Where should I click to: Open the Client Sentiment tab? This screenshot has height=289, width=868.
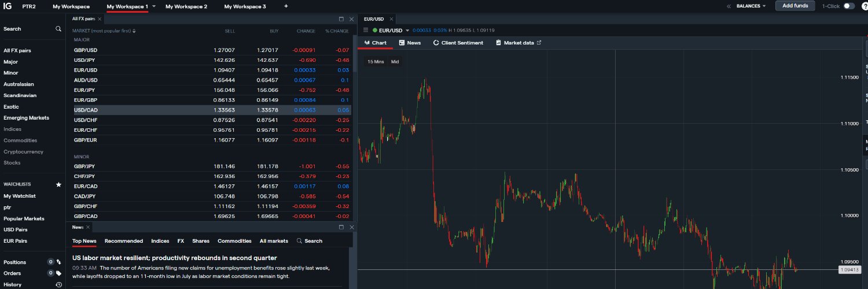tap(458, 43)
